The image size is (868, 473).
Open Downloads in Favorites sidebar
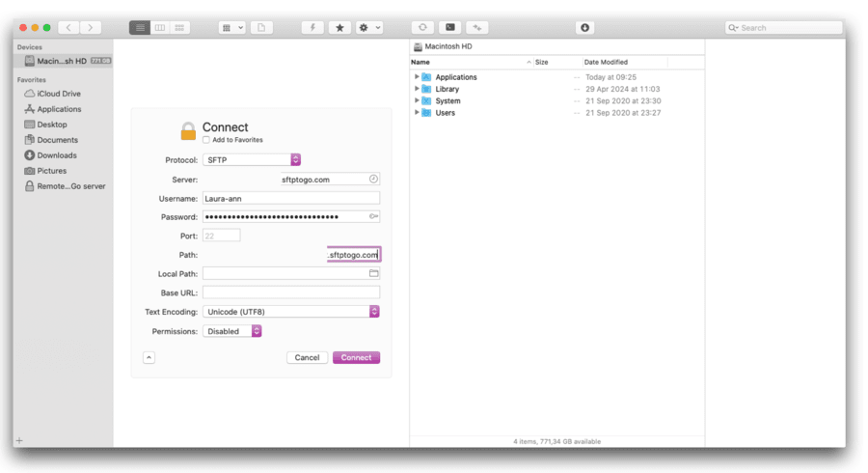[57, 155]
